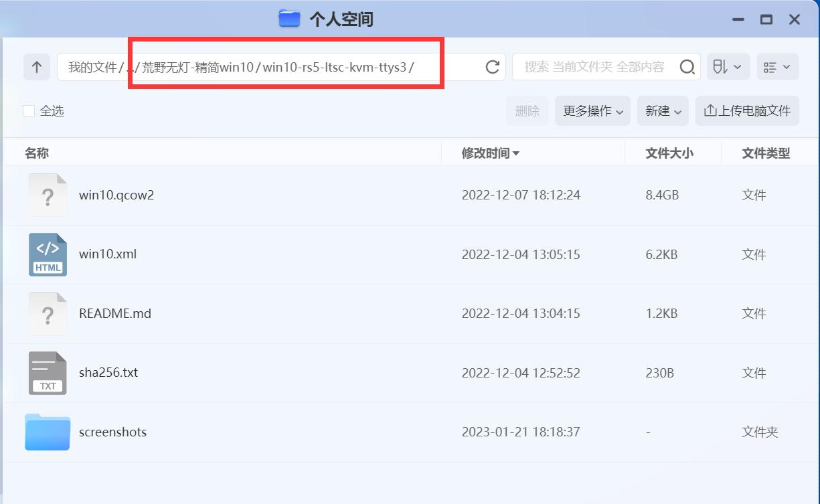Click the 上传电脑文件 upload button
Viewport: 820px width, 504px height.
[748, 110]
